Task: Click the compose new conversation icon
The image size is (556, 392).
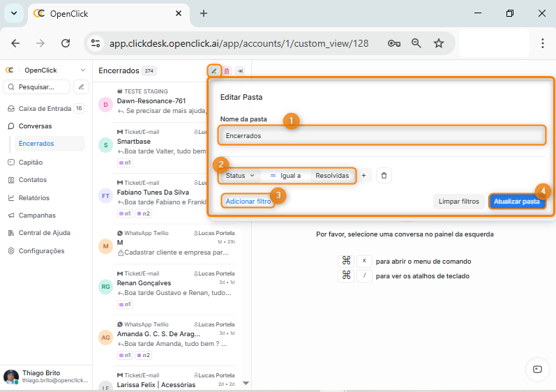Action: pyautogui.click(x=82, y=87)
